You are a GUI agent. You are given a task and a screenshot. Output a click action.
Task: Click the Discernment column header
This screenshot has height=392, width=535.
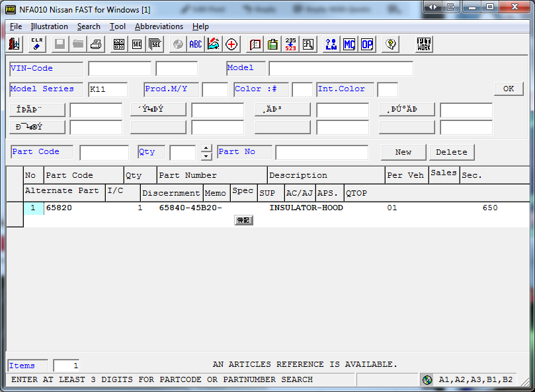(x=172, y=193)
